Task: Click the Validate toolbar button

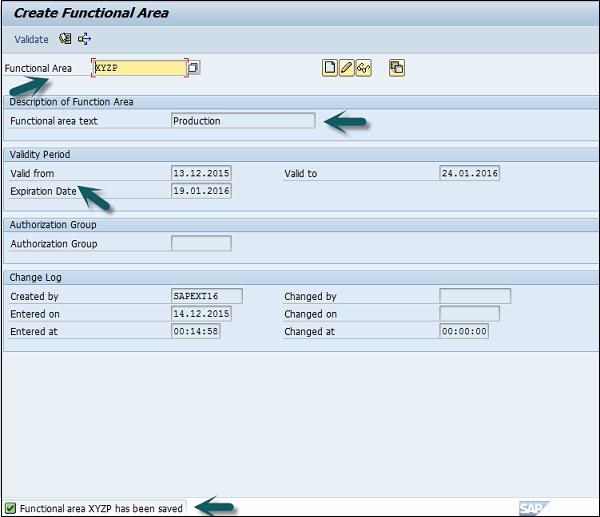Action: [31, 40]
